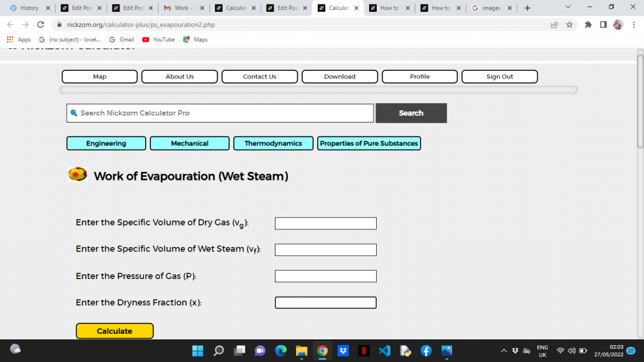The image size is (644, 362).
Task: Click the browser forward arrow
Action: [25, 25]
